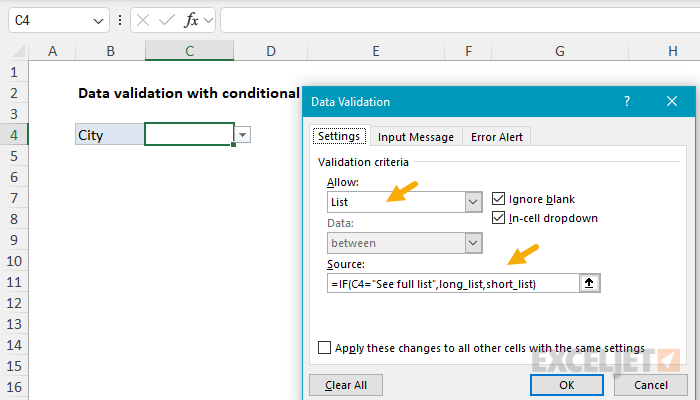Screen dimensions: 700x400
Task: Select row 14 header
Action: point(14,345)
